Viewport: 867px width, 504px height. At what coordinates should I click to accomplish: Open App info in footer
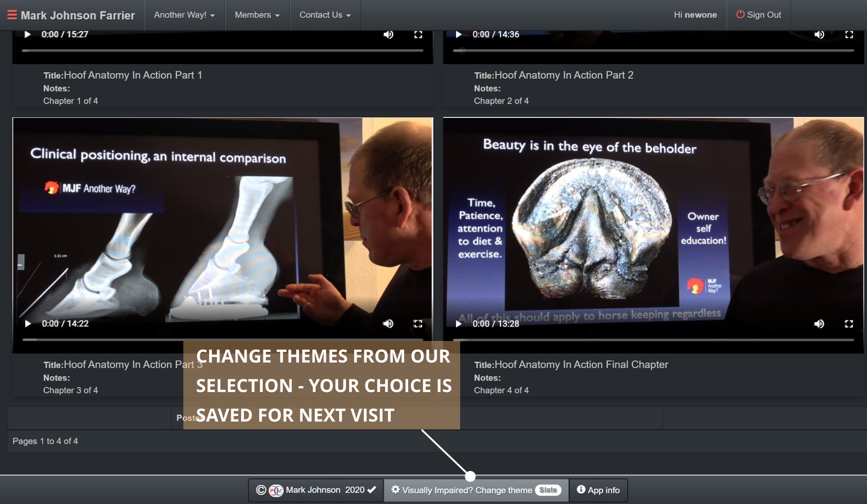pos(598,490)
